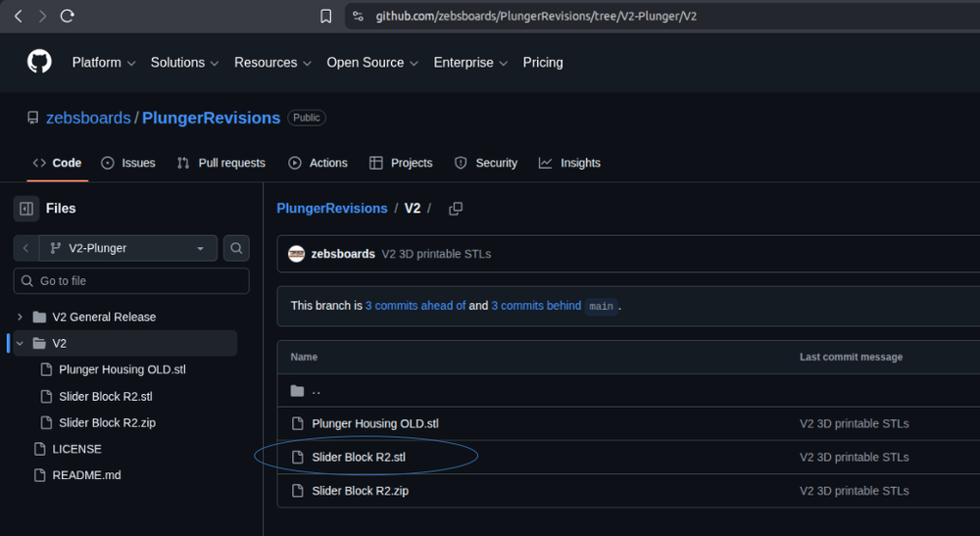The height and width of the screenshot is (536, 980).
Task: Bookmark this page using bookmark icon
Action: (325, 17)
